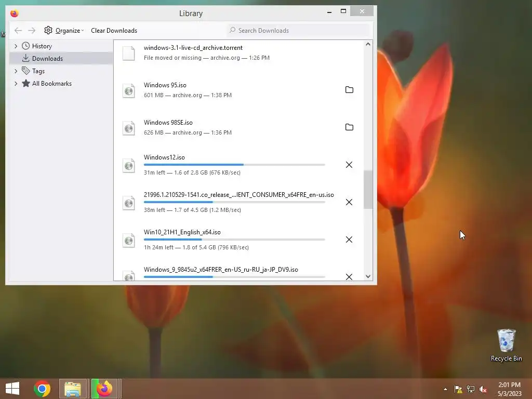Cancel the Windows_9_9845u2 ISO download

(349, 276)
